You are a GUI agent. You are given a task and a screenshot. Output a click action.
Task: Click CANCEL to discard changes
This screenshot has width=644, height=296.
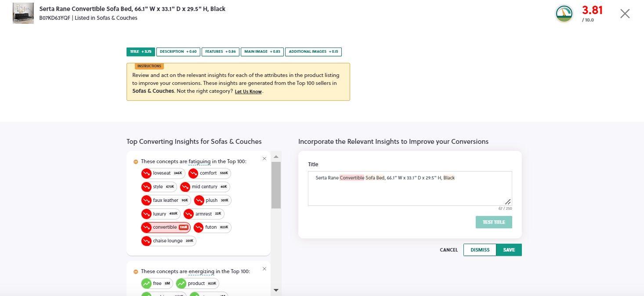[x=449, y=250]
